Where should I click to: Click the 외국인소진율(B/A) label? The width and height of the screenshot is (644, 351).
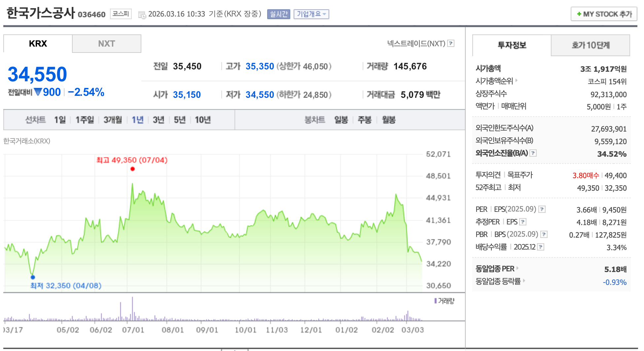point(502,153)
